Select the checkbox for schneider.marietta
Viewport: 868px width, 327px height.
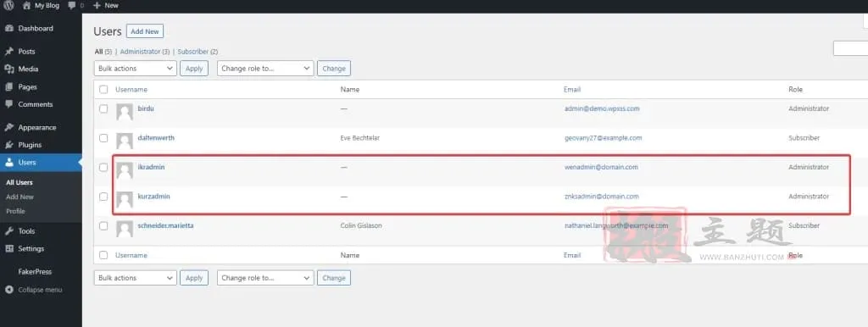click(103, 225)
